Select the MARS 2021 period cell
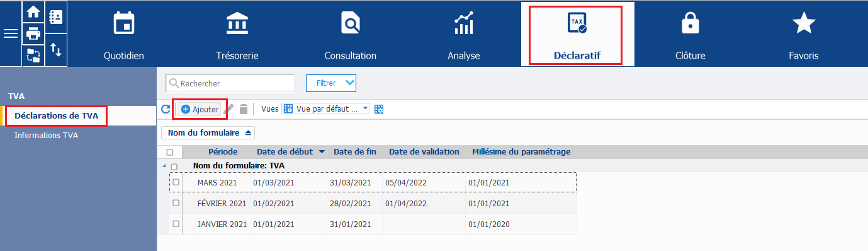The height and width of the screenshot is (251, 868). pyautogui.click(x=217, y=182)
